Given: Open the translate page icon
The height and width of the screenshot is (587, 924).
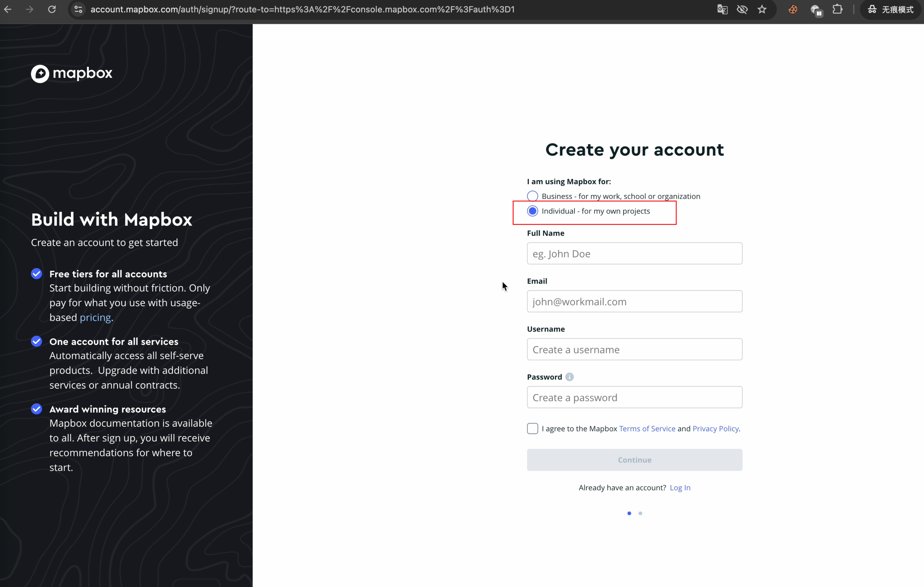Looking at the screenshot, I should (722, 9).
